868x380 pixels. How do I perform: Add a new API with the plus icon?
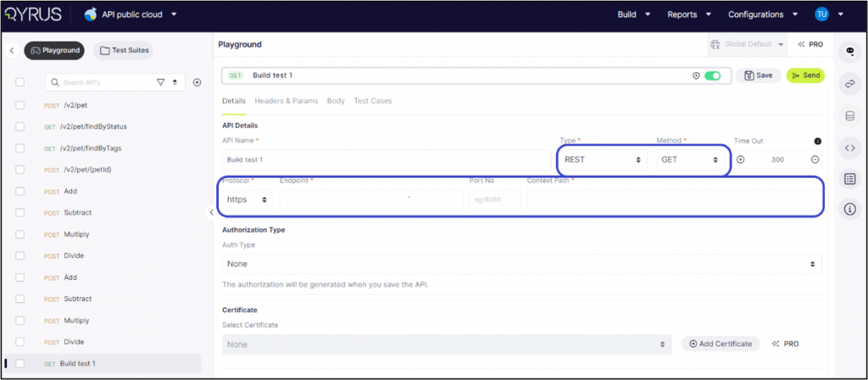pyautogui.click(x=197, y=82)
